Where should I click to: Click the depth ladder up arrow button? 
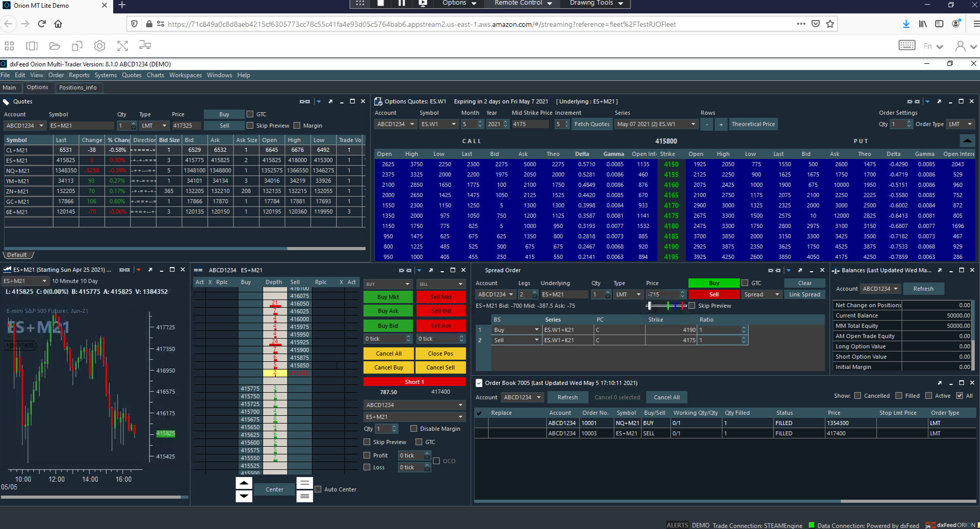tap(244, 483)
